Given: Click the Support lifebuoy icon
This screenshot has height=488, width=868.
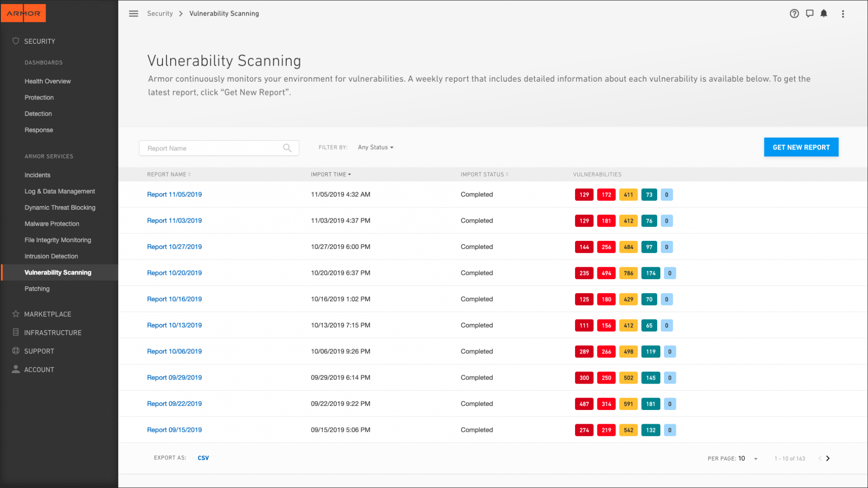Looking at the screenshot, I should 16,351.
